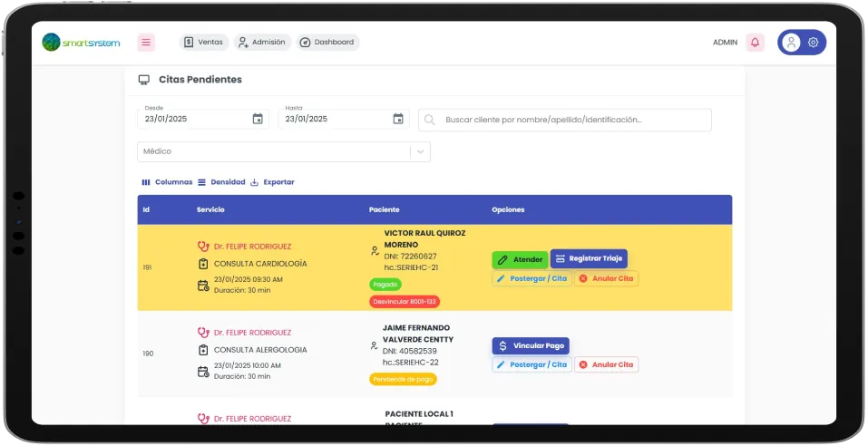Open the calendar picker for Hasta date
The height and width of the screenshot is (446, 868).
[398, 119]
